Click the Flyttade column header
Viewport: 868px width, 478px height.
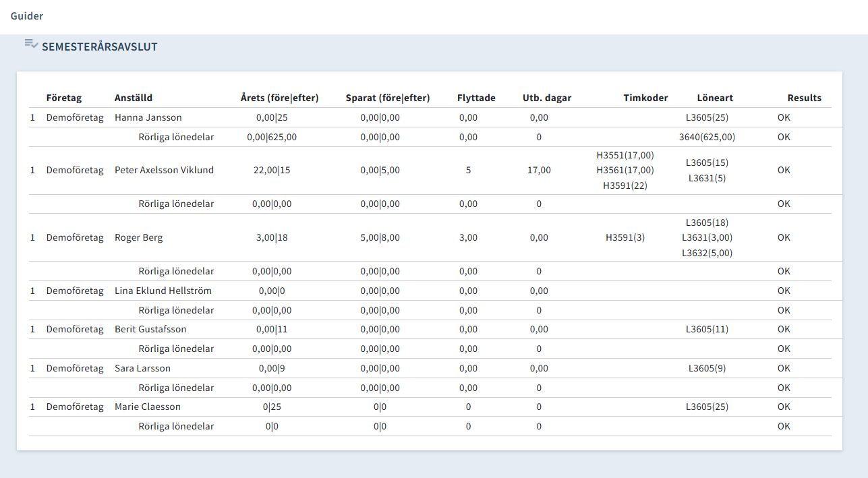pos(476,98)
